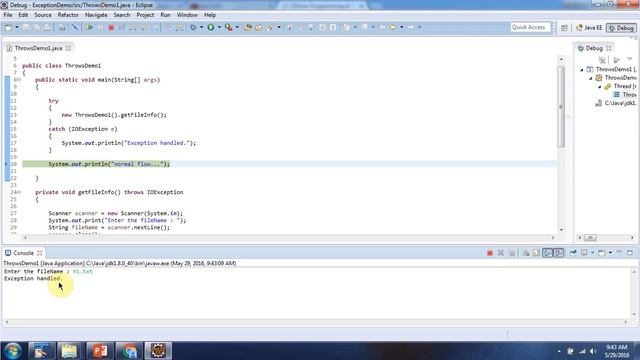
Task: Open the Edit menu
Action: coord(23,15)
